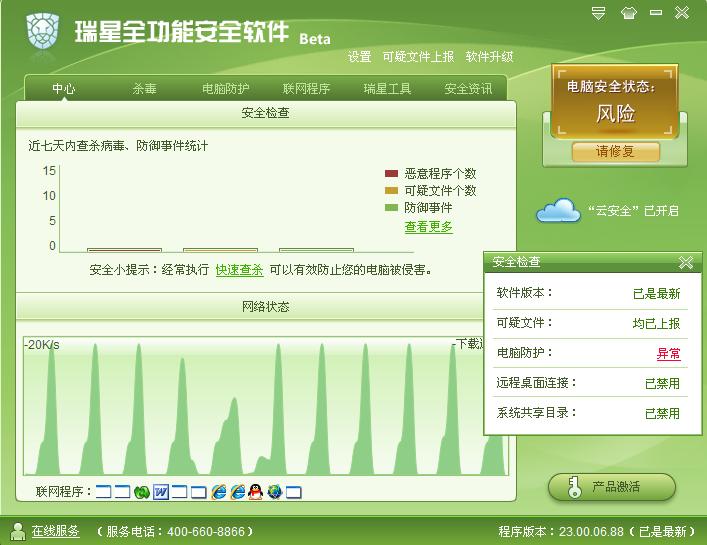Click the 均已上报 value for 可疑文件
Screen dimensions: 707x545
click(656, 324)
